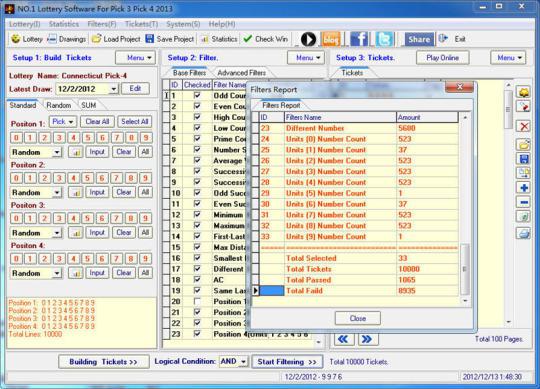
Task: Click the Save Project disk icon
Action: pos(150,39)
